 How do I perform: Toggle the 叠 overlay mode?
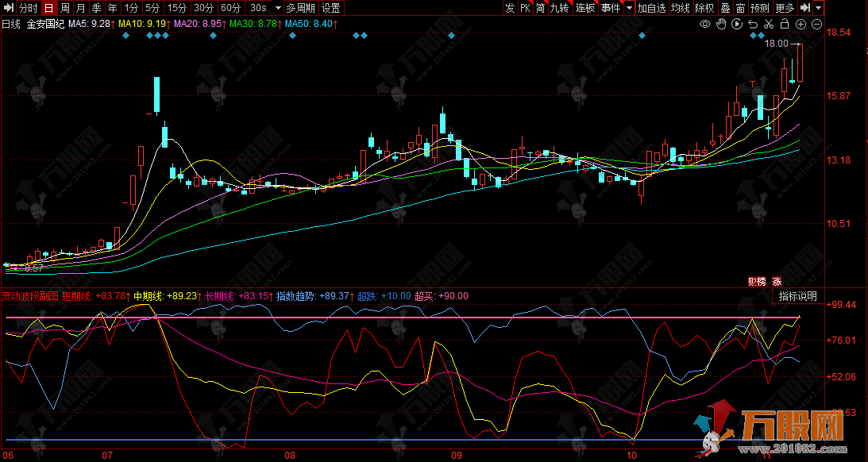point(725,8)
